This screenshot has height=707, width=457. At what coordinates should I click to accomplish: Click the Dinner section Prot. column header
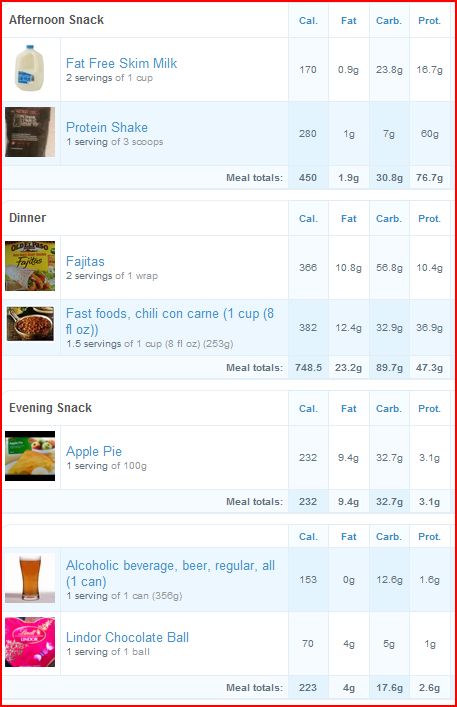point(430,219)
